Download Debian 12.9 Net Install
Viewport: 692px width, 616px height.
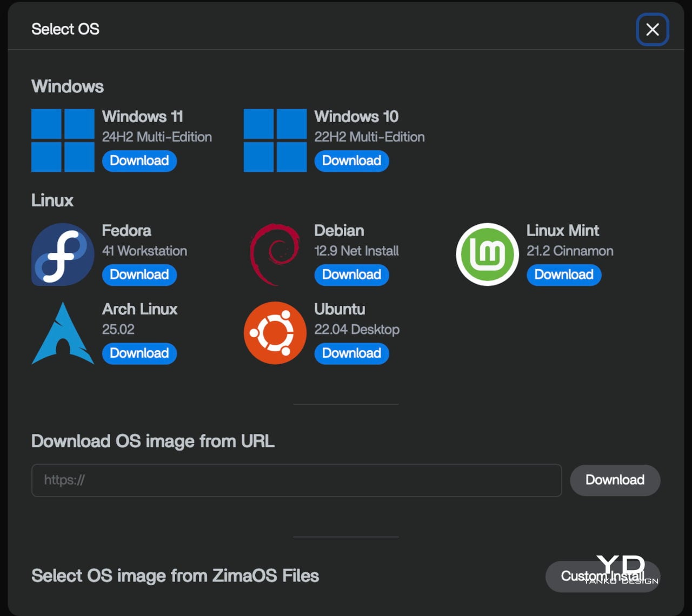click(x=351, y=275)
